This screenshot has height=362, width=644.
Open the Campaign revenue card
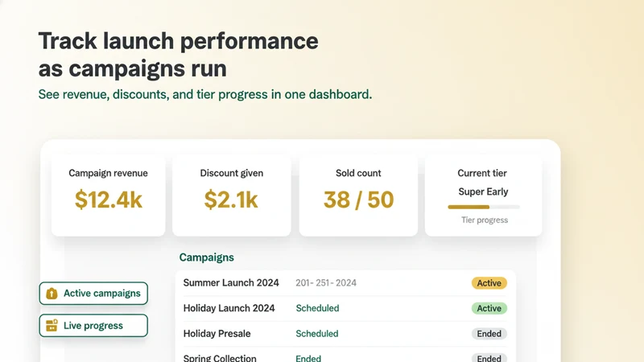[109, 195]
